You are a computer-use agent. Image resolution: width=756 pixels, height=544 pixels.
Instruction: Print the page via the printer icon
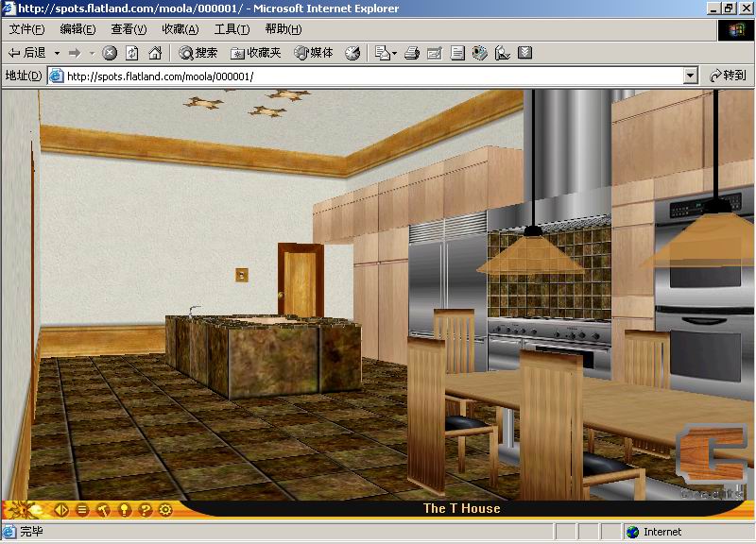(x=412, y=53)
